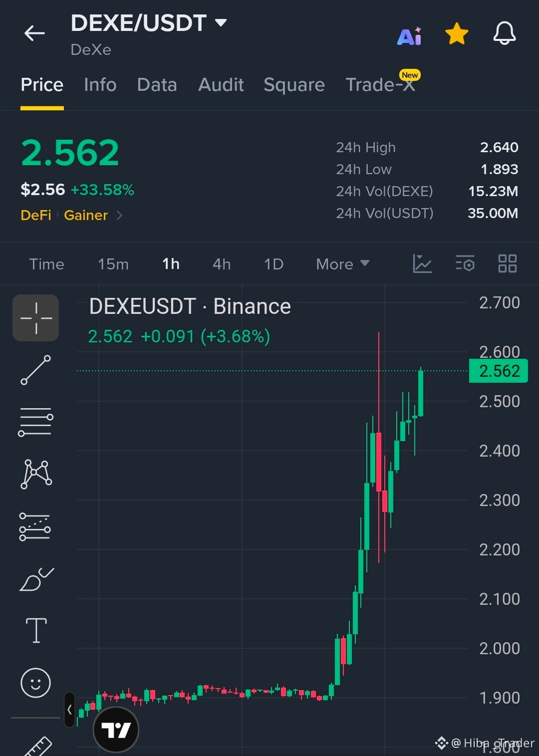Open the Square tab
The image size is (539, 756).
(294, 85)
